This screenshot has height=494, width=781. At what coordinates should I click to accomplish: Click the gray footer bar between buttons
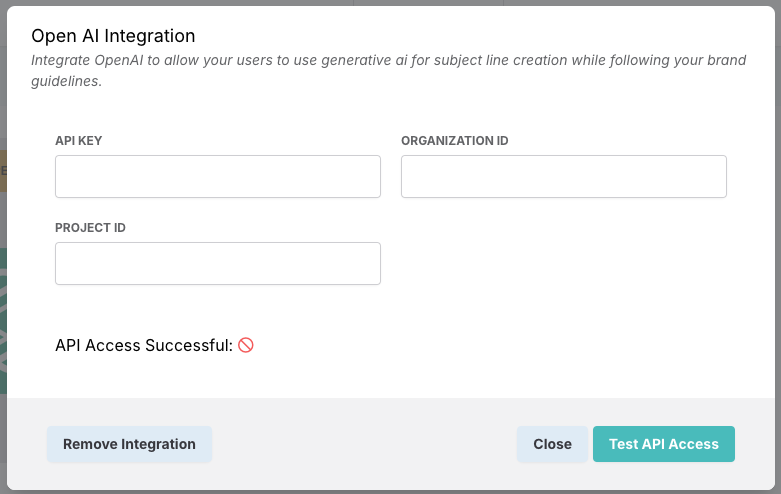pos(364,444)
